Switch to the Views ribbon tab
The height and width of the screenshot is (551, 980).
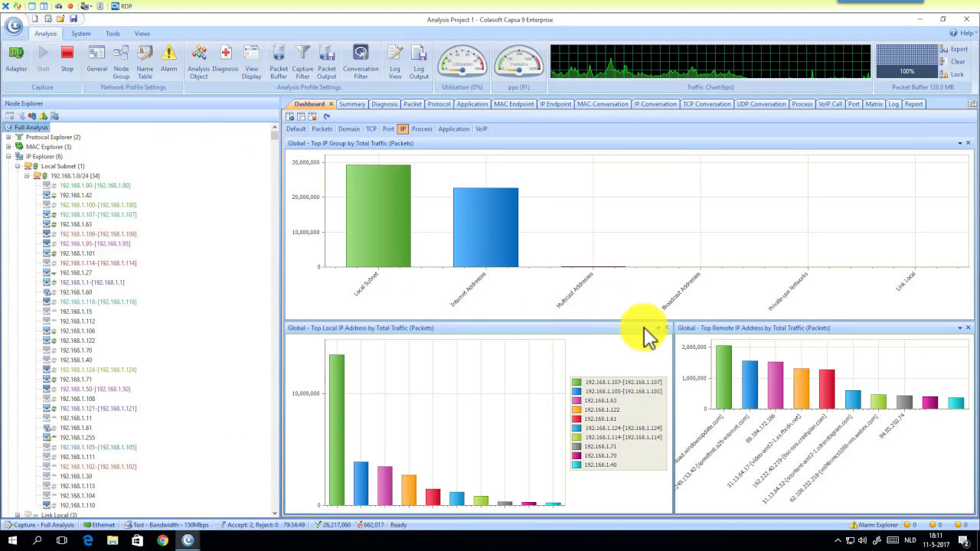click(x=142, y=34)
